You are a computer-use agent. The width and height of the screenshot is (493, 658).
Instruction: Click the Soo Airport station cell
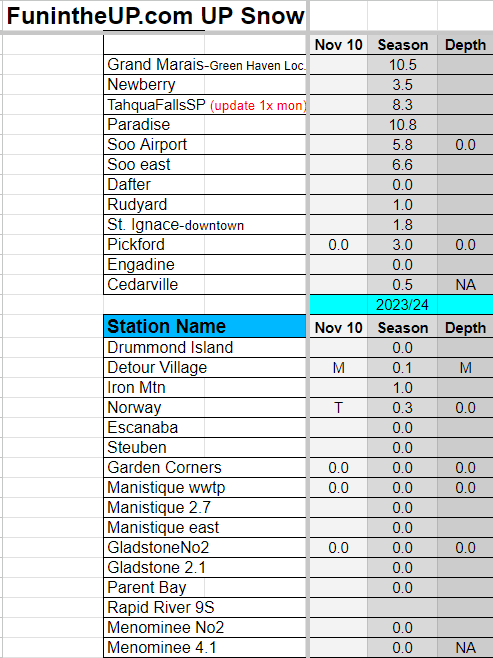point(205,144)
